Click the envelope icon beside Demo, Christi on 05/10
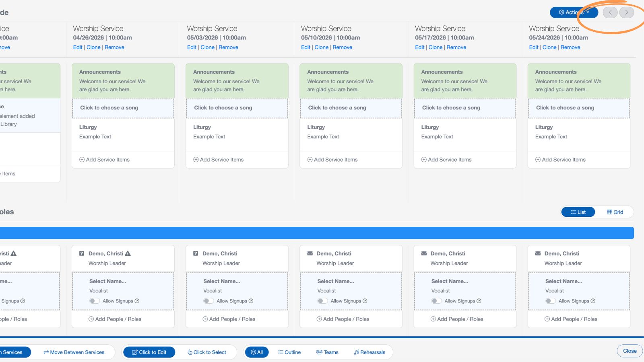The height and width of the screenshot is (362, 644). coord(310,253)
